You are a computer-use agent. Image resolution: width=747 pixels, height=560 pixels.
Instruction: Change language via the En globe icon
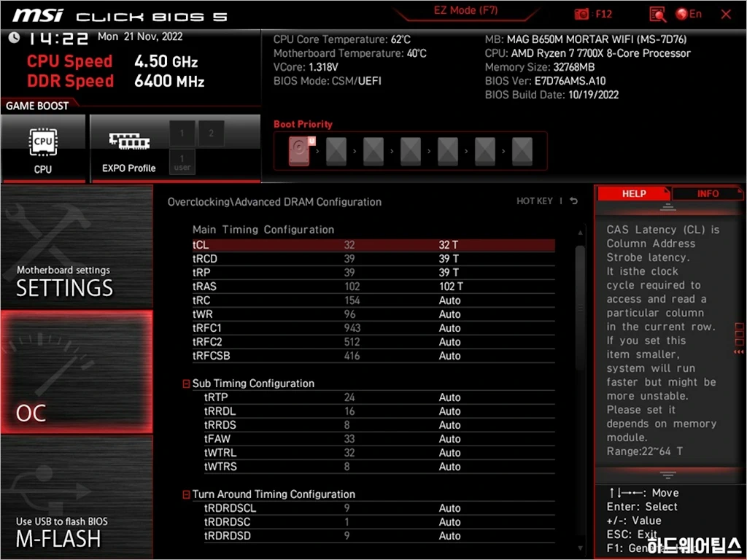tap(689, 14)
